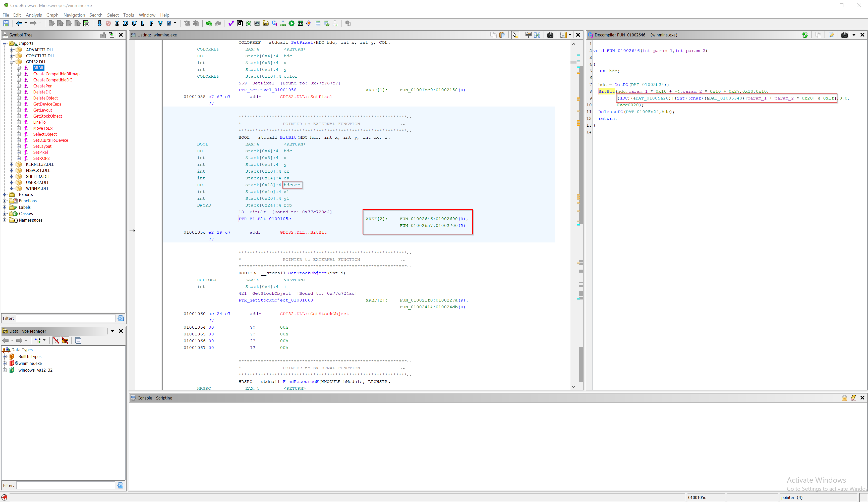Open the Bytes viewer (1010 icon)
Viewport: 868px width, 502px height.
click(240, 23)
